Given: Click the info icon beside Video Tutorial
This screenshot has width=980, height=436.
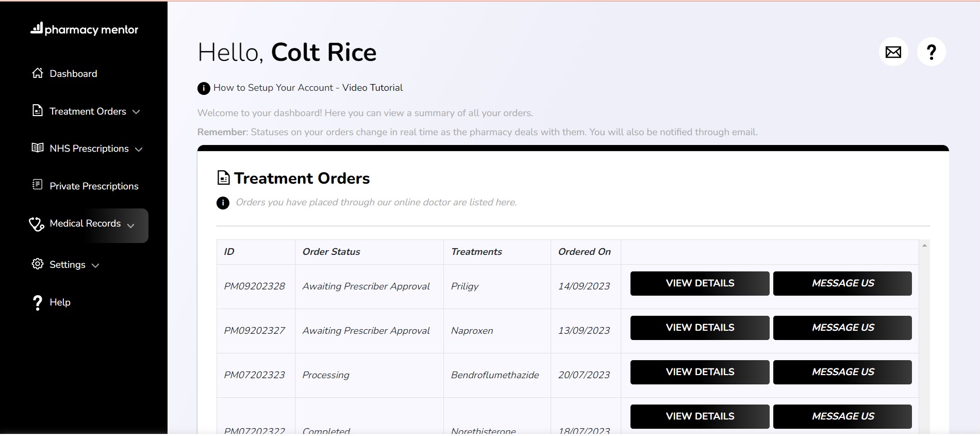Looking at the screenshot, I should tap(204, 88).
